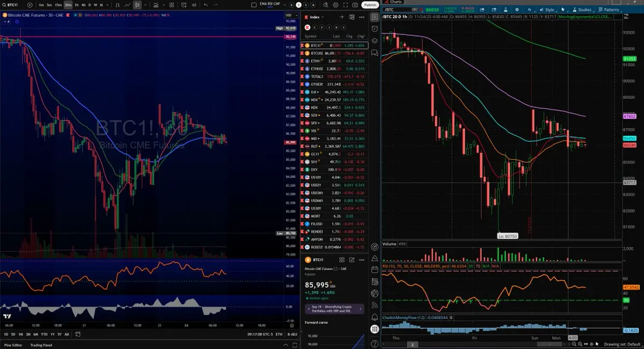Click the /BTC symbol field in thinkorswim
Screen dimensions: 644x349
click(x=401, y=10)
